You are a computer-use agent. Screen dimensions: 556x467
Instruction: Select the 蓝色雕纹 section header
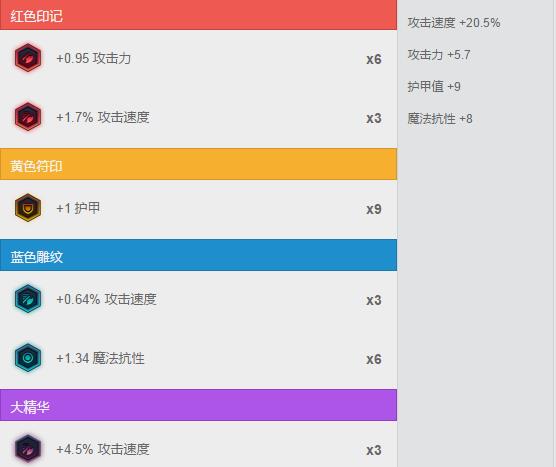click(x=198, y=255)
